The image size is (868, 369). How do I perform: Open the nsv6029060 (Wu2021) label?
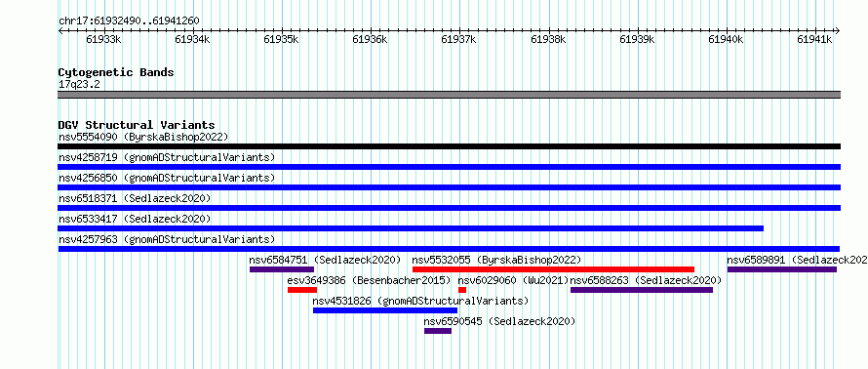pos(513,280)
